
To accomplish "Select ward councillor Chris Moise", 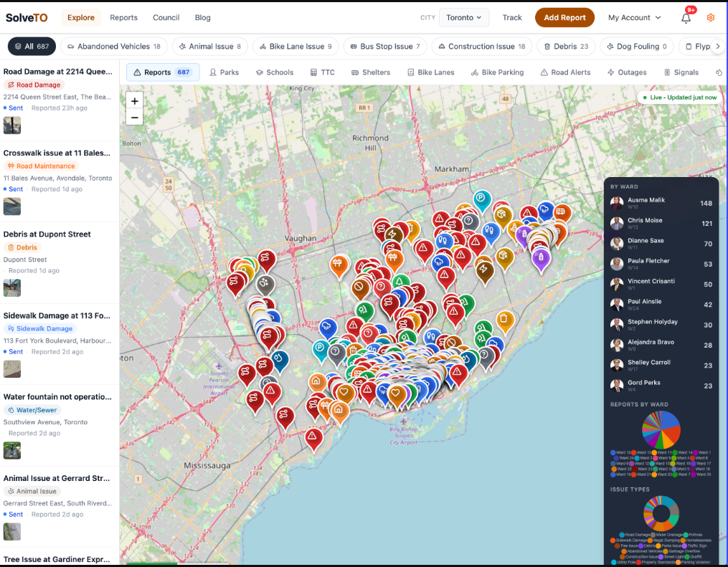I will coord(661,223).
